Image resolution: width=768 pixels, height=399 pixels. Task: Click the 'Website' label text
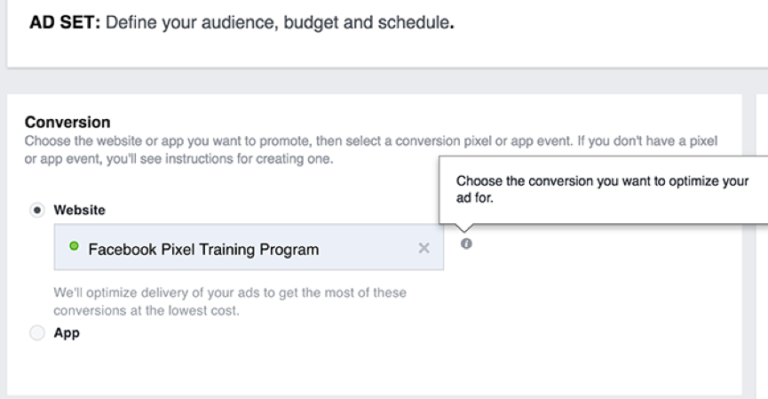(x=79, y=210)
